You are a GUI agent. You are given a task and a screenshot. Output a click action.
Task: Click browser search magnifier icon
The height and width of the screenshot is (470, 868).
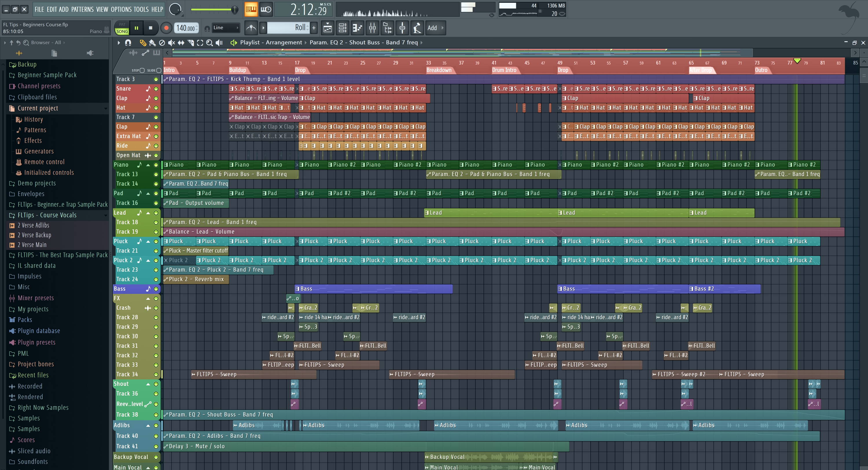[26, 43]
